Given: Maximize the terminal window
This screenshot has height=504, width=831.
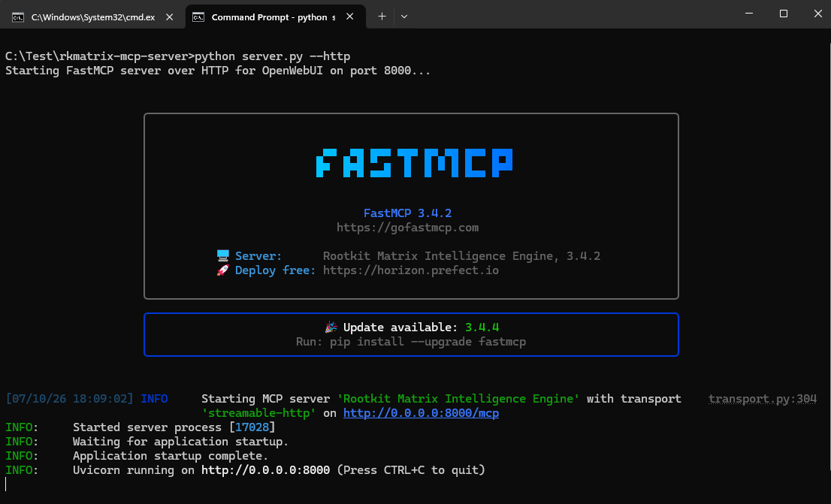Looking at the screenshot, I should 784,14.
